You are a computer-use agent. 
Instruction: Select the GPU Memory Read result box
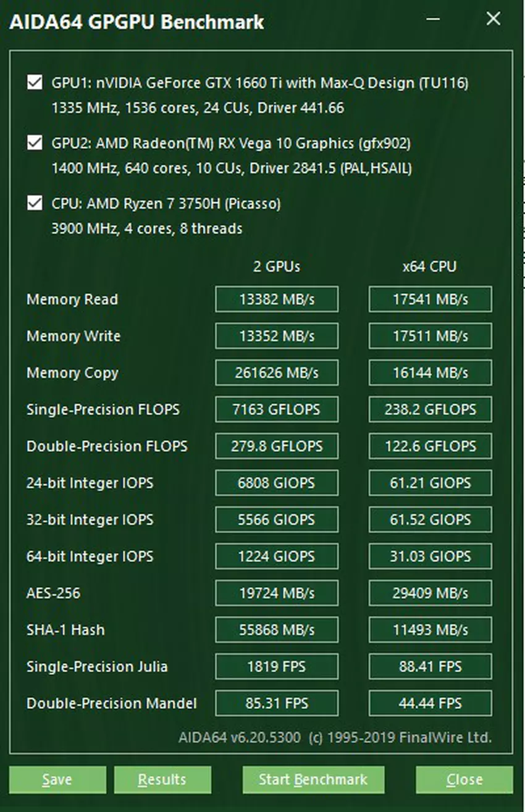[x=277, y=299]
